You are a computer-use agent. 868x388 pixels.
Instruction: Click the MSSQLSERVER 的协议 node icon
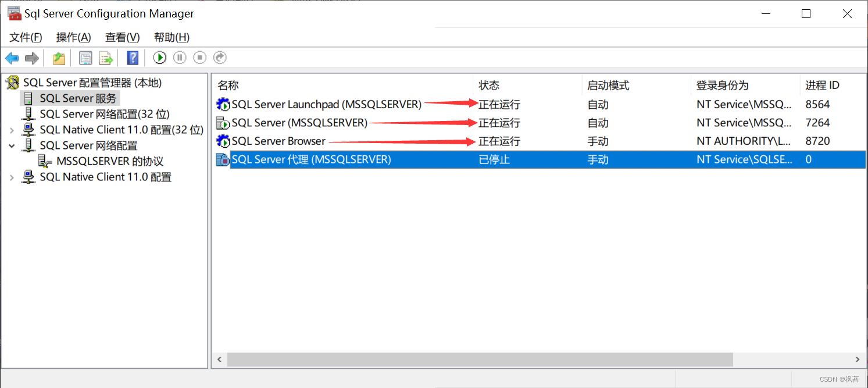click(45, 161)
